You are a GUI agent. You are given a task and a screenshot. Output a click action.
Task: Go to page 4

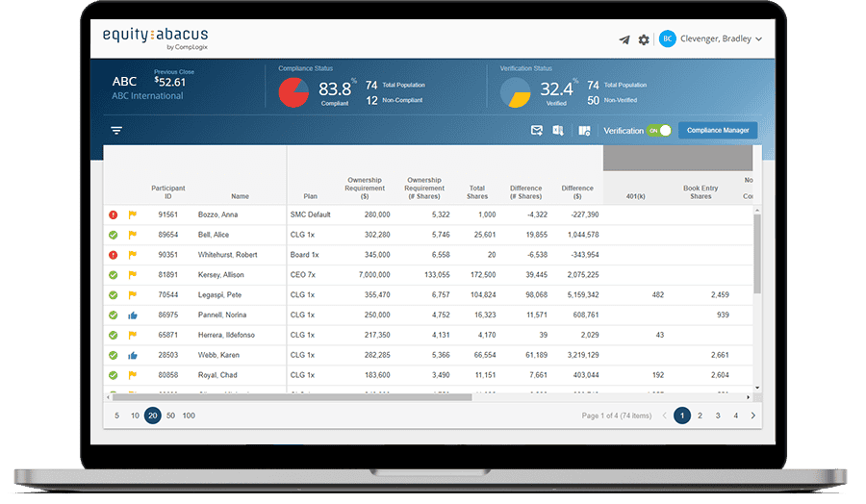736,416
